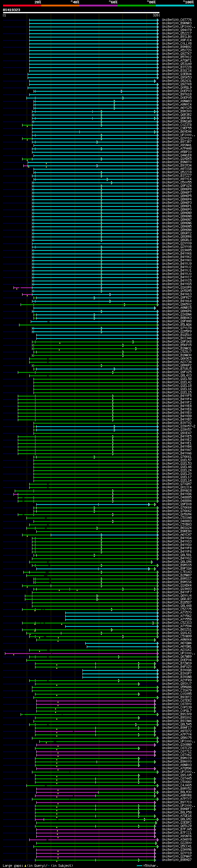Click hit label UniRef100_C4JAG5
The image size is (197, 868).
(x=177, y=785)
